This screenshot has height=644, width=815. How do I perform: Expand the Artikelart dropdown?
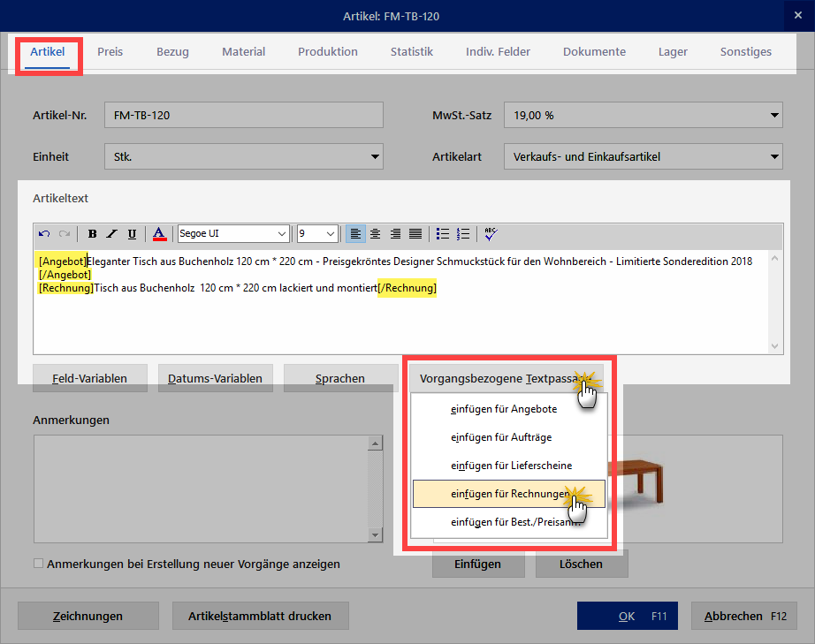774,157
